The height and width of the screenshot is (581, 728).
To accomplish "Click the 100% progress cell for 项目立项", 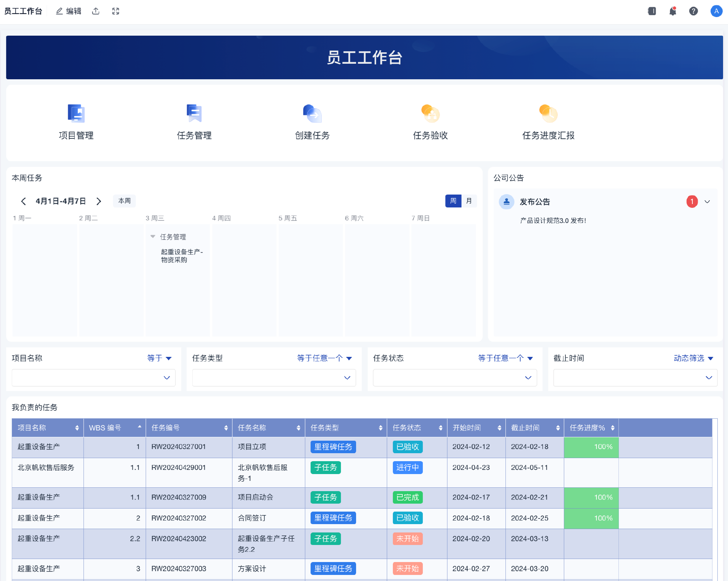I will click(x=591, y=447).
